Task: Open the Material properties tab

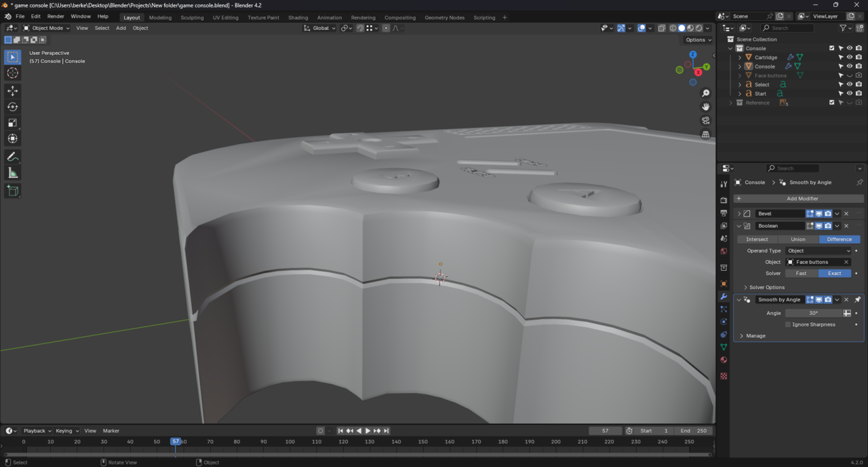Action: [724, 360]
